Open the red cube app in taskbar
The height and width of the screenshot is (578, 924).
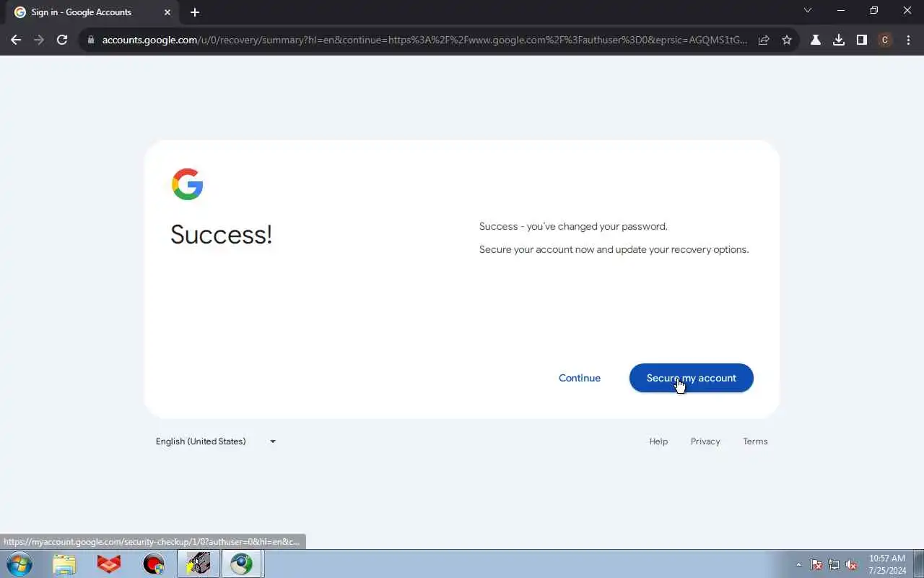coord(109,564)
